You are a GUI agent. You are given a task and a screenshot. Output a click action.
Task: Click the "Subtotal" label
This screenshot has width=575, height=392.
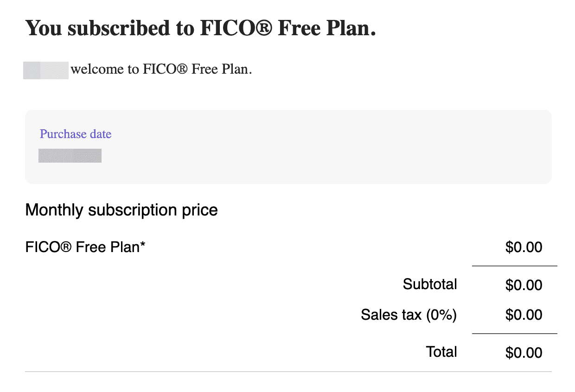coord(430,284)
